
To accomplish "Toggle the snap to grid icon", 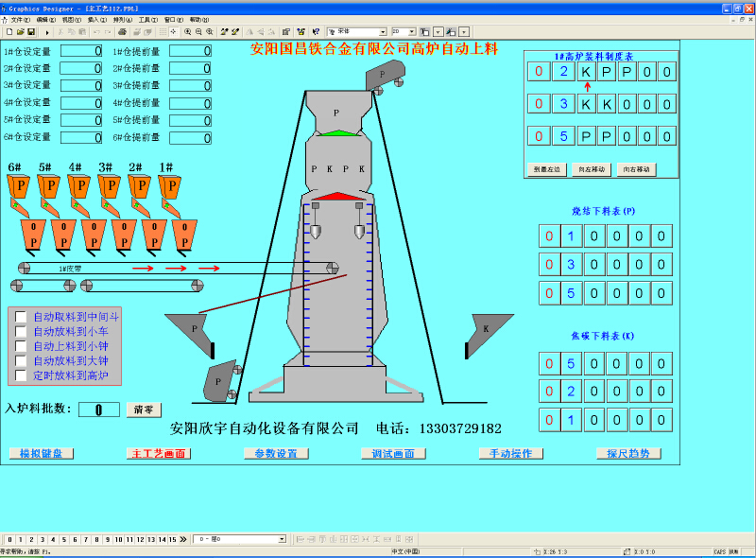I will 174,32.
